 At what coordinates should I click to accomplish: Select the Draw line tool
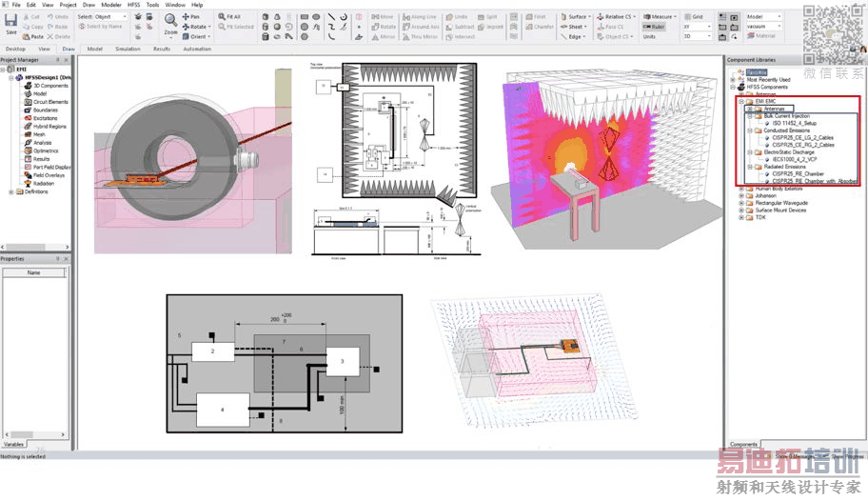coord(331,16)
